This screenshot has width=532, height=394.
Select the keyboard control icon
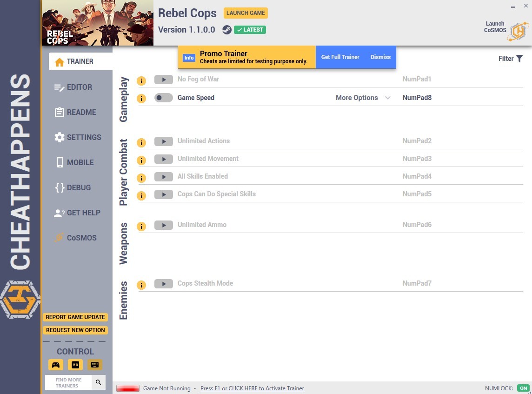pos(95,365)
